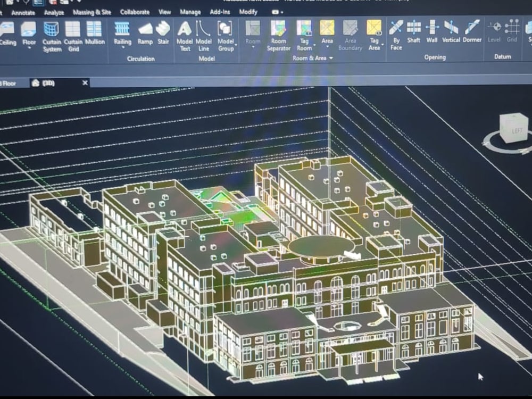Image resolution: width=532 pixels, height=399 pixels.
Task: Activate the Ramp tool
Action: [145, 34]
